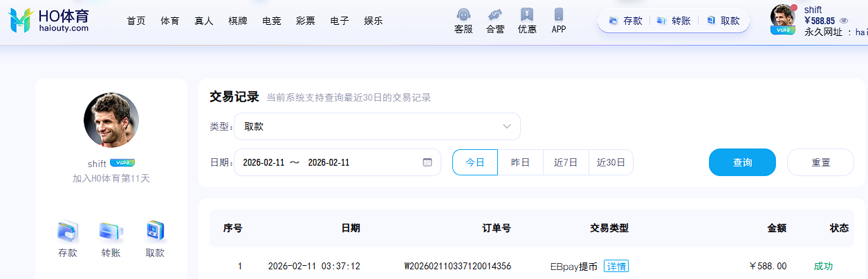Open the calendar icon in date field

[427, 162]
